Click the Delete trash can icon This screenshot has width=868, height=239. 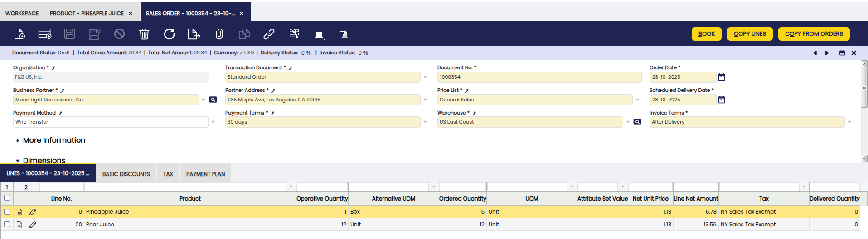pyautogui.click(x=144, y=34)
